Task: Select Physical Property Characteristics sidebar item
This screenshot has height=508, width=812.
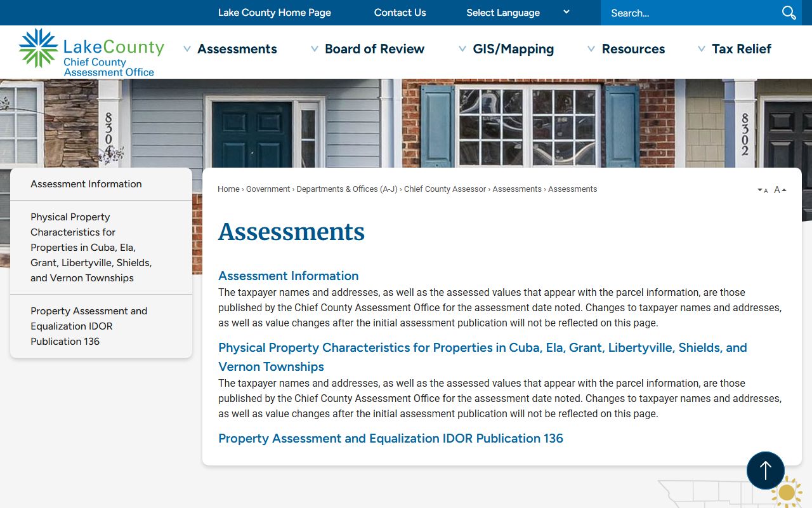Action: [x=101, y=248]
